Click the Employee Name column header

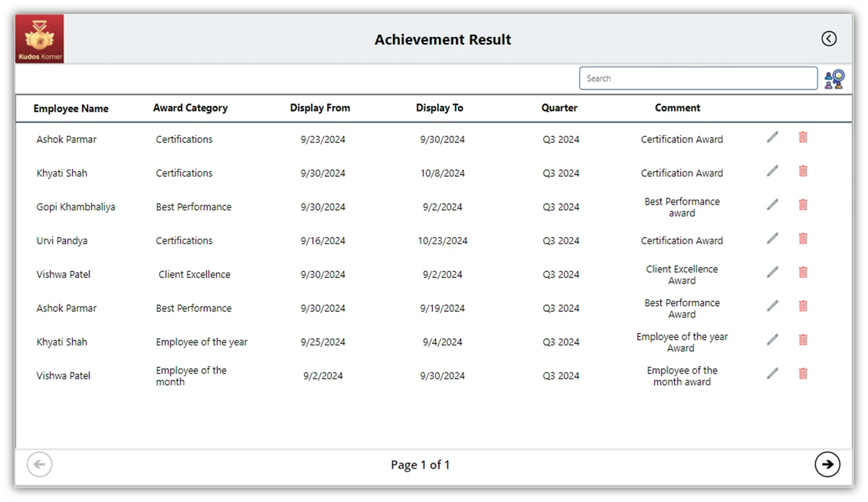click(71, 108)
